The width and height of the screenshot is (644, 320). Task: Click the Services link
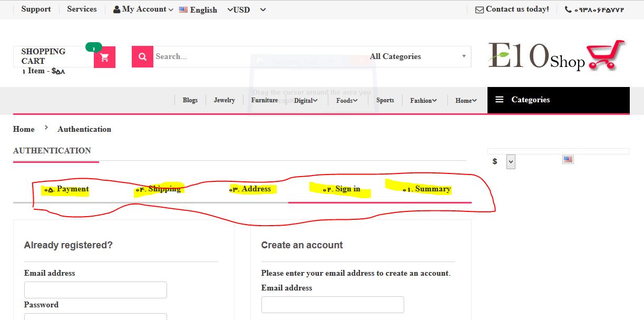[x=82, y=9]
